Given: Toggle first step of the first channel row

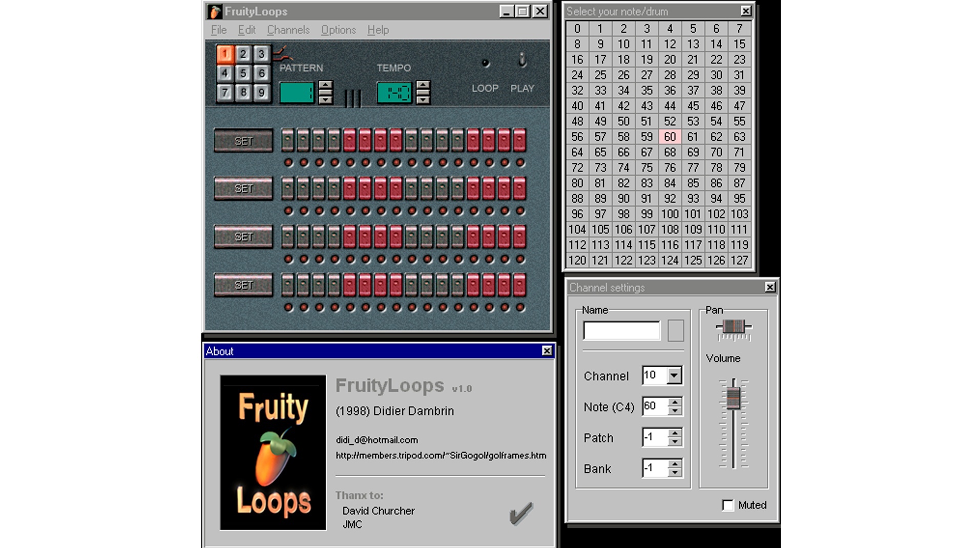Looking at the screenshot, I should click(288, 140).
